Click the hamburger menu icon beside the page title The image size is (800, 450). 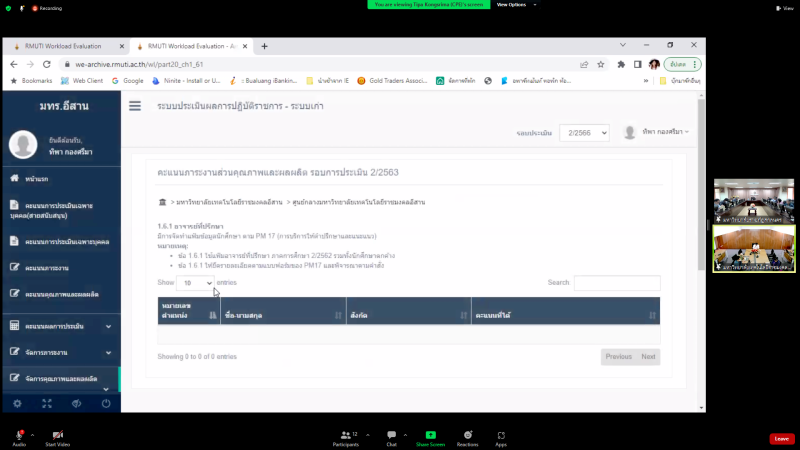tap(135, 105)
